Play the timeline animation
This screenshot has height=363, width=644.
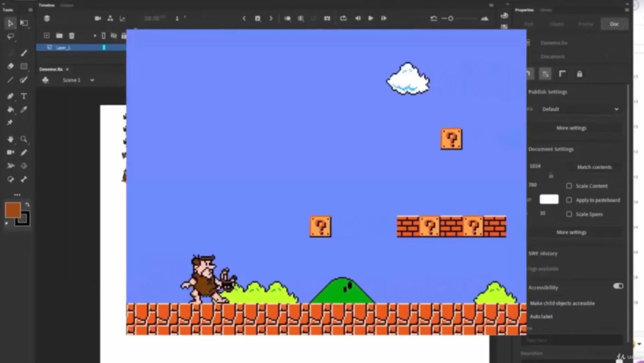(x=371, y=18)
